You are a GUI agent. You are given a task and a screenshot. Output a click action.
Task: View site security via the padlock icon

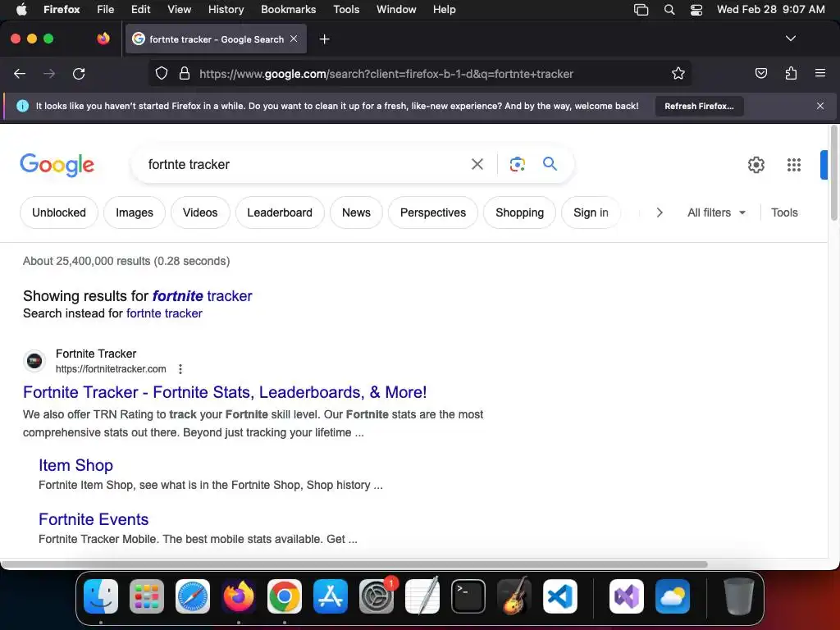point(185,74)
